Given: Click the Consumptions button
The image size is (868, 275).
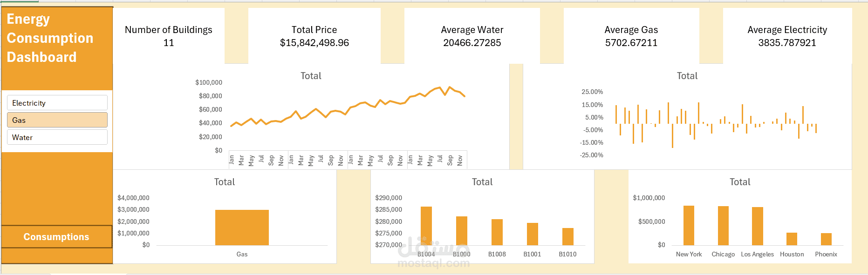Looking at the screenshot, I should click(x=57, y=236).
